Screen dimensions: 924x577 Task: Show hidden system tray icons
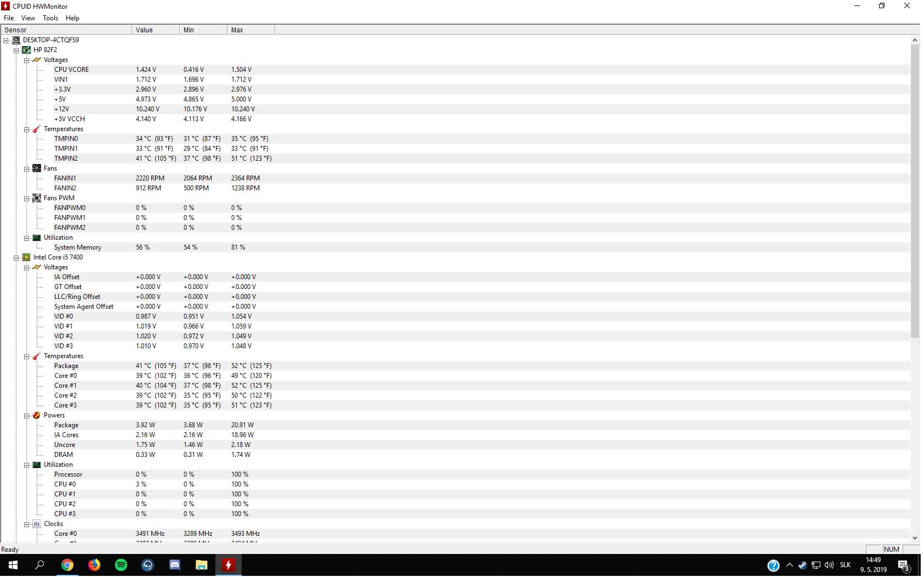pyautogui.click(x=789, y=565)
